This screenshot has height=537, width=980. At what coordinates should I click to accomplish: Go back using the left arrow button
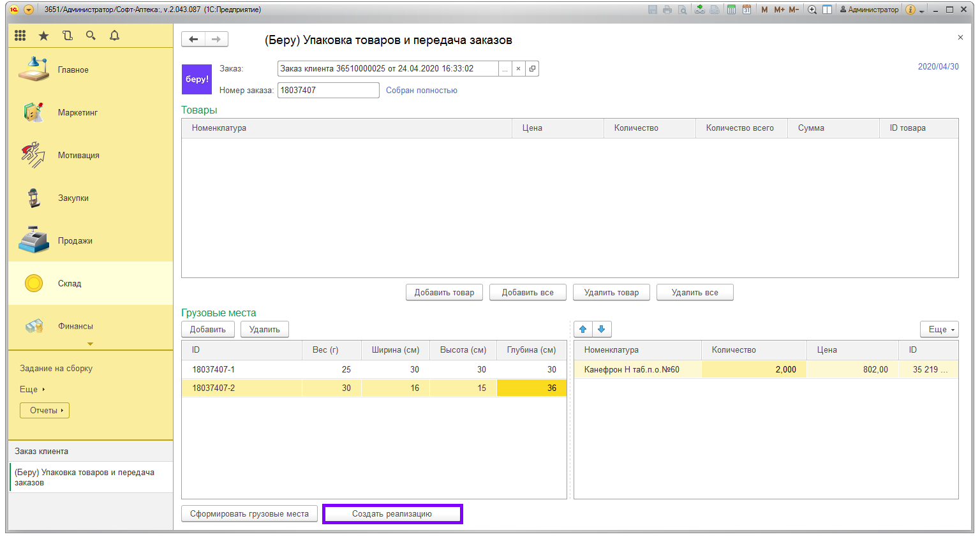click(x=193, y=40)
